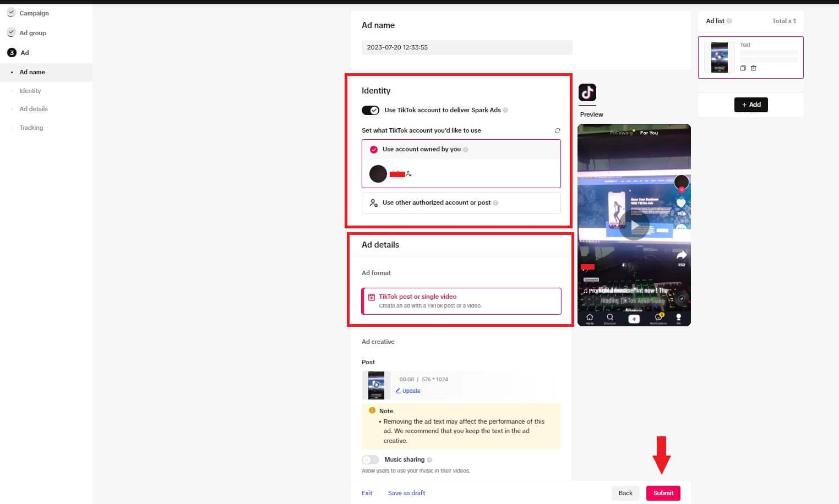Image resolution: width=839 pixels, height=504 pixels.
Task: Select the owned TikTok account avatar
Action: click(x=378, y=174)
